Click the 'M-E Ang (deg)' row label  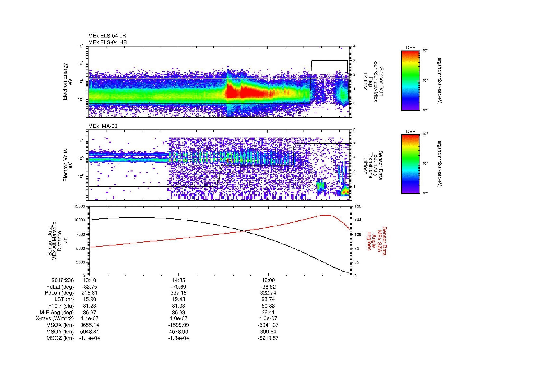(x=57, y=312)
